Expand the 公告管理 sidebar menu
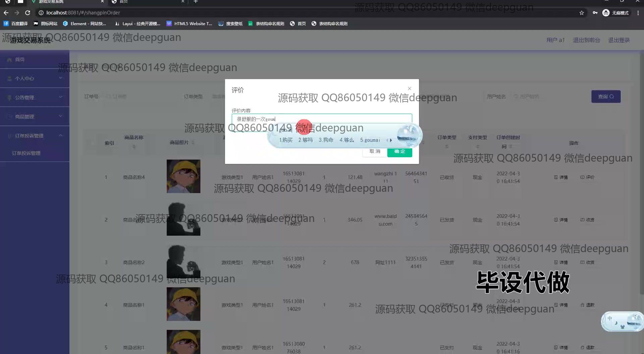Screen dimensions: 644x354 (x=35, y=98)
